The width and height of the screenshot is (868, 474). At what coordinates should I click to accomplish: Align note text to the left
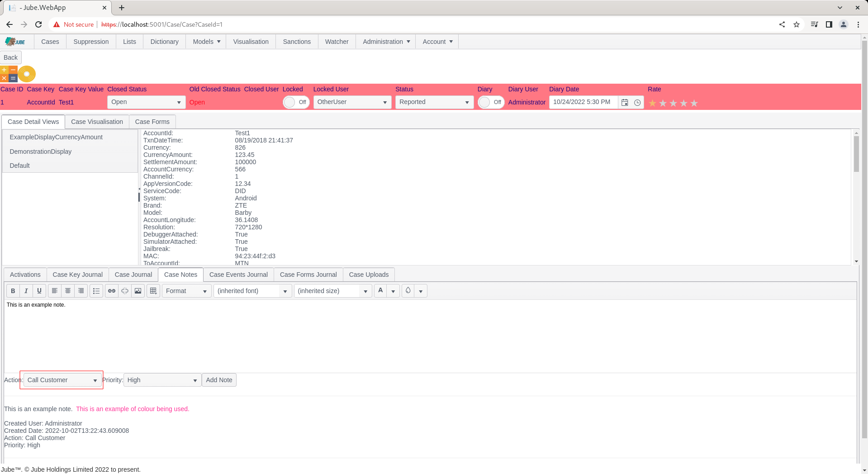click(x=55, y=291)
